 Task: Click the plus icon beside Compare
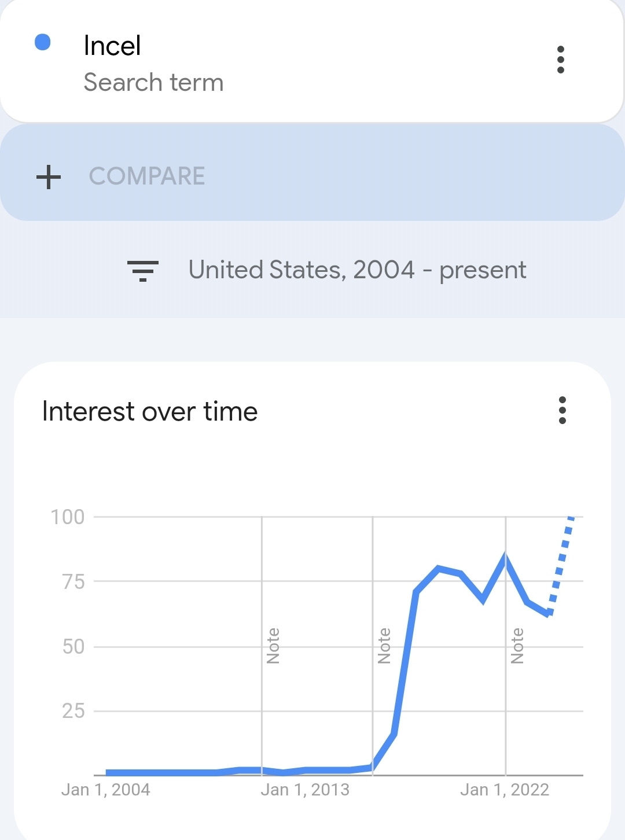(49, 176)
